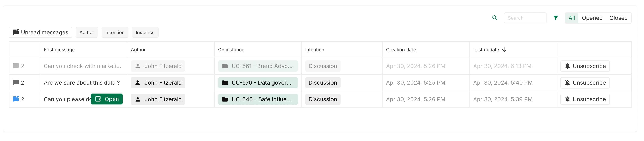This screenshot has width=644, height=141.
Task: Click comment icon on the UC-576 row
Action: click(16, 83)
